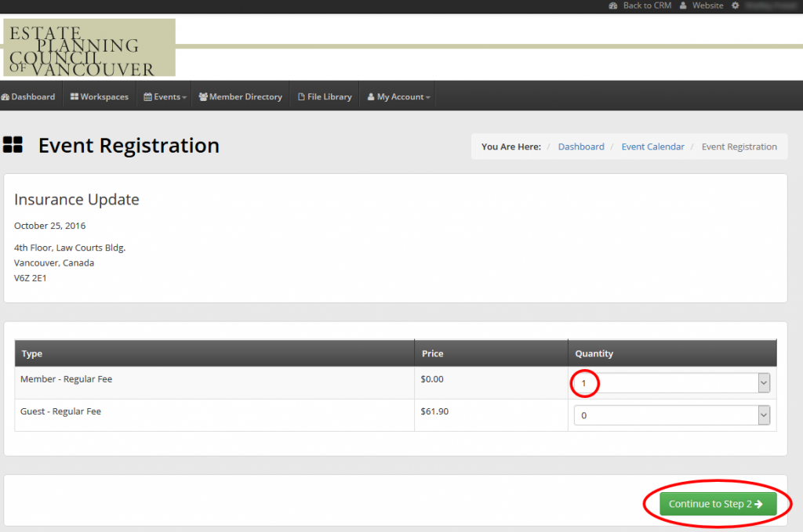Open Back to CRM link
Image resolution: width=803 pixels, height=532 pixels.
pos(647,5)
